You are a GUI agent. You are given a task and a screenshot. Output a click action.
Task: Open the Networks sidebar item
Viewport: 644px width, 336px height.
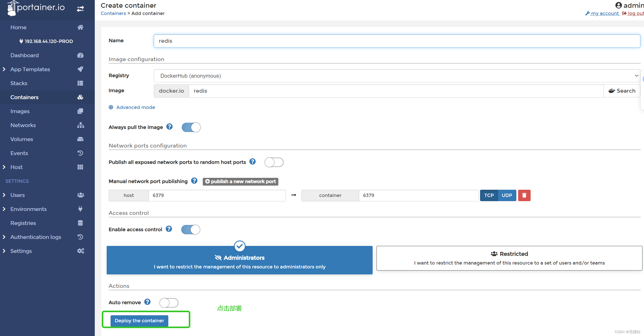47,125
